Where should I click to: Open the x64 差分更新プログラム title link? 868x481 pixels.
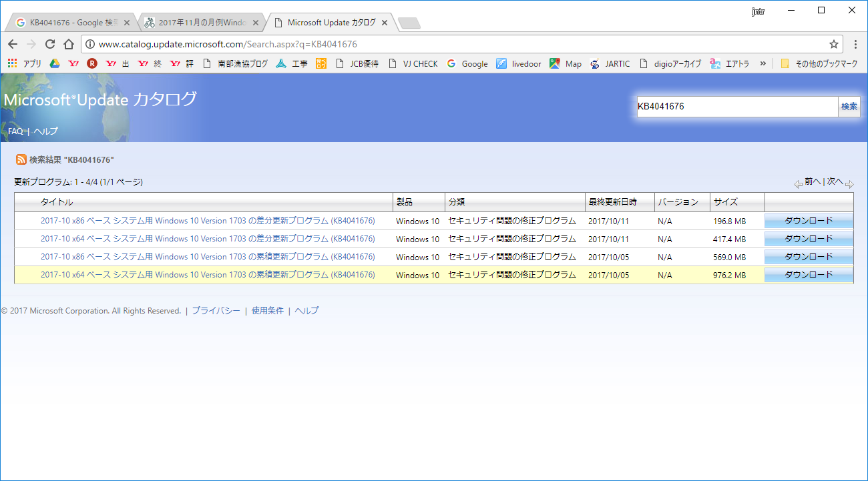208,239
